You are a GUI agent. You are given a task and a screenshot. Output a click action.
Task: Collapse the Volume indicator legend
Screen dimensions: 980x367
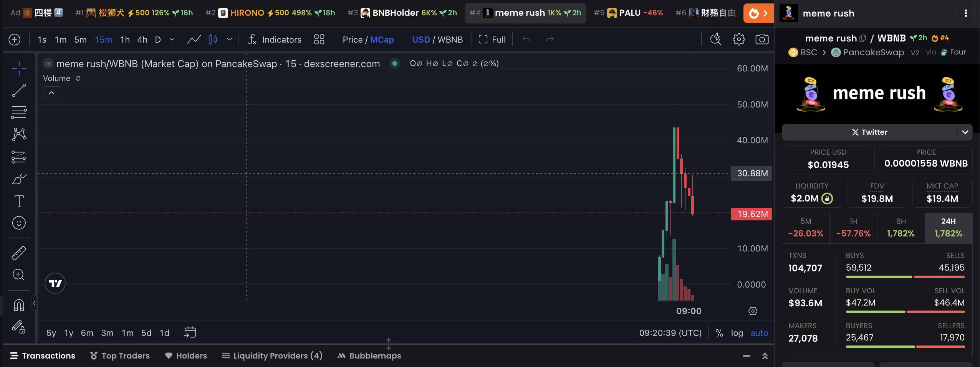[51, 93]
